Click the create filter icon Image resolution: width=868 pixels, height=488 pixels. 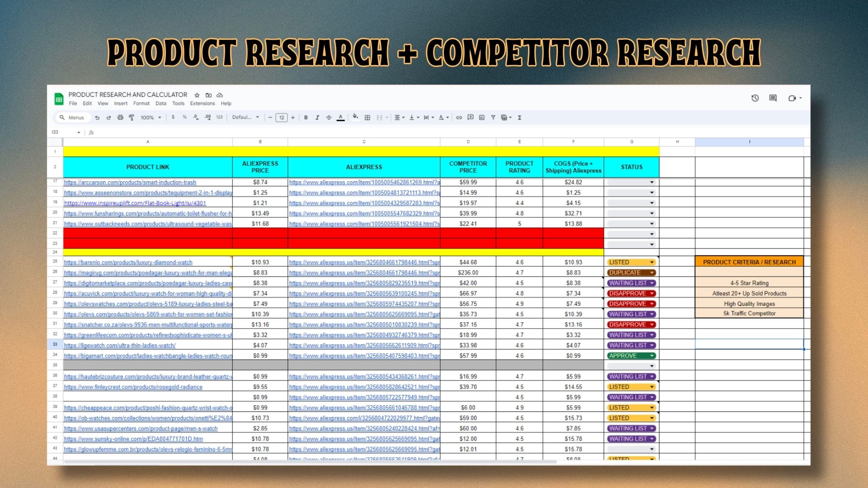[x=493, y=117]
